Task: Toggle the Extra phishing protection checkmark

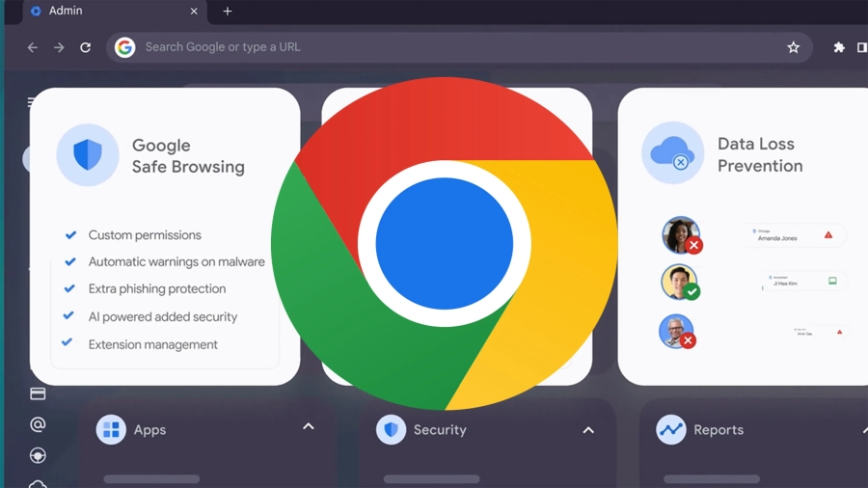Action: coord(69,288)
